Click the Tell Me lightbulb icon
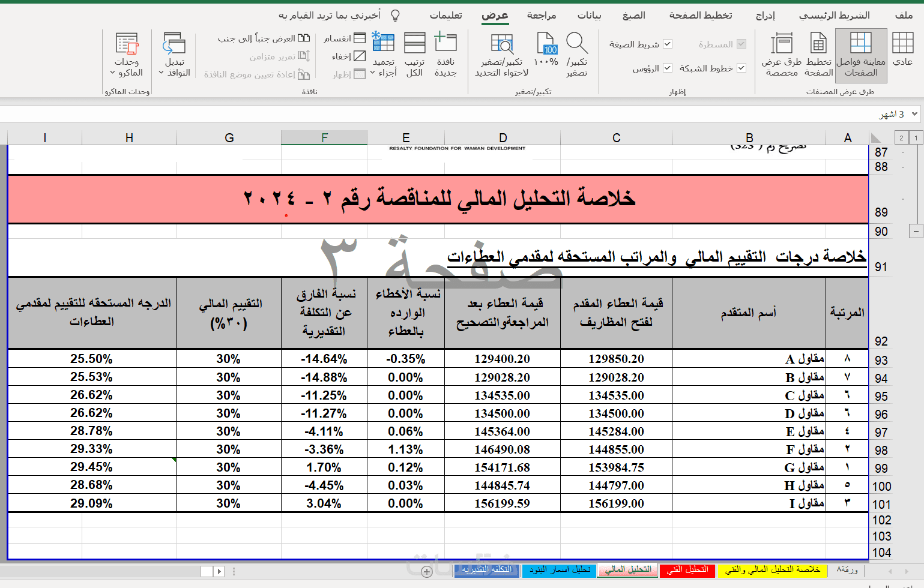 pos(395,16)
